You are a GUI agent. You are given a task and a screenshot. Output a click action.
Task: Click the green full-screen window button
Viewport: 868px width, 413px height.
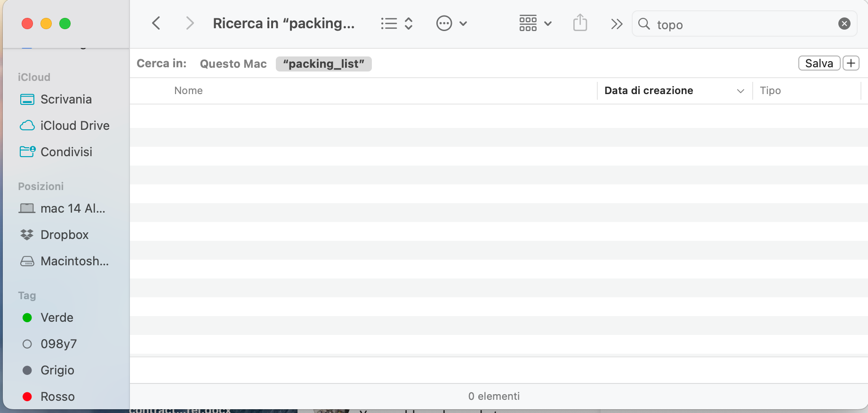click(65, 24)
